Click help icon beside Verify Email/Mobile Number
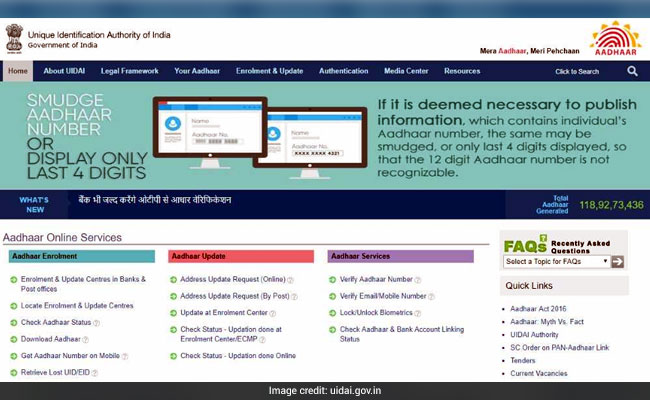 coord(432,297)
